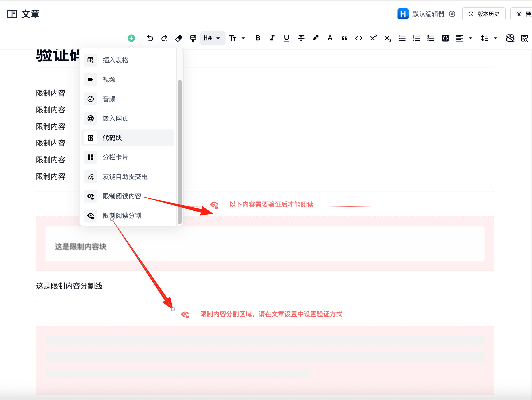Select the clear formatting eraser icon
Image resolution: width=532 pixels, height=400 pixels.
[178, 38]
